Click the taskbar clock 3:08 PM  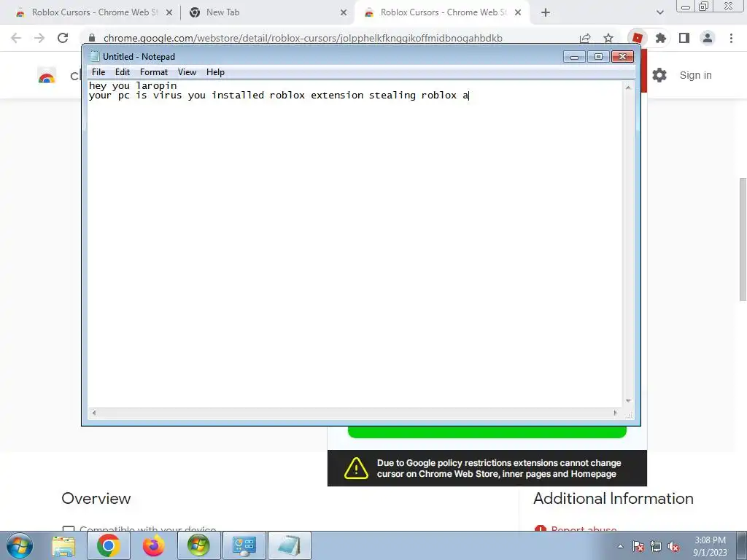tap(710, 540)
